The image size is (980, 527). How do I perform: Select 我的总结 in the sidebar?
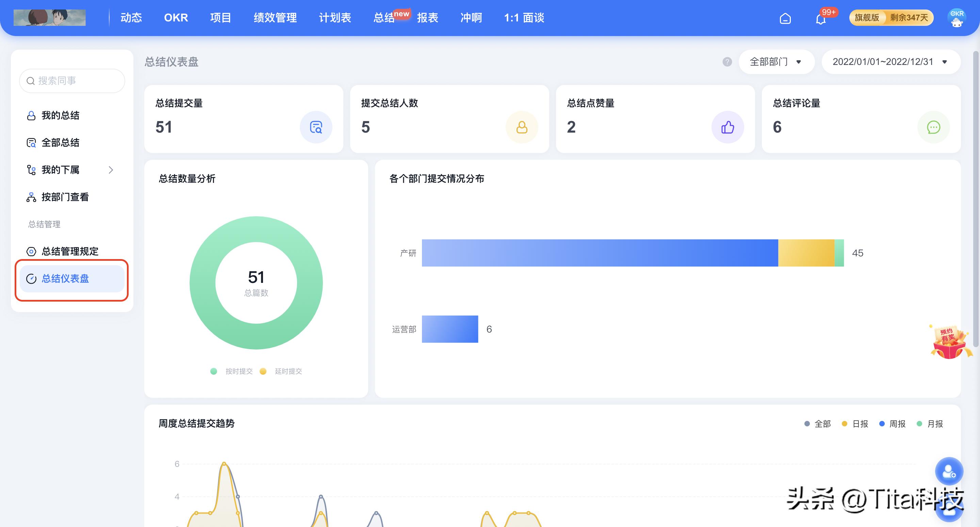click(60, 115)
